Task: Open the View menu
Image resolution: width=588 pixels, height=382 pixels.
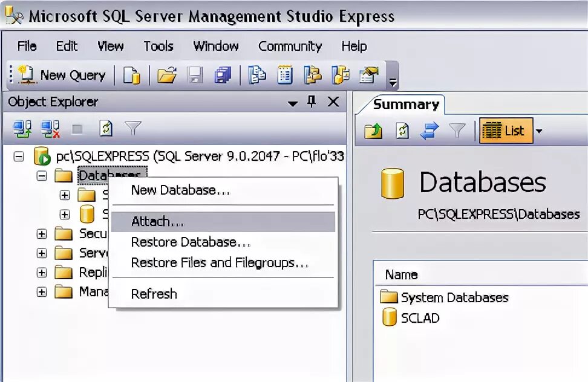Action: [x=110, y=46]
